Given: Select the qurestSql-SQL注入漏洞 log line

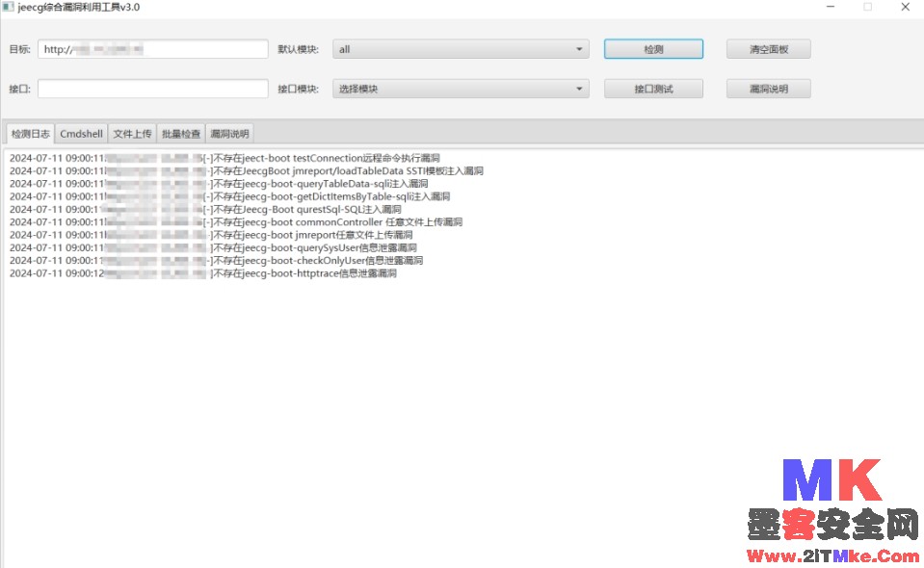Looking at the screenshot, I should coord(205,210).
